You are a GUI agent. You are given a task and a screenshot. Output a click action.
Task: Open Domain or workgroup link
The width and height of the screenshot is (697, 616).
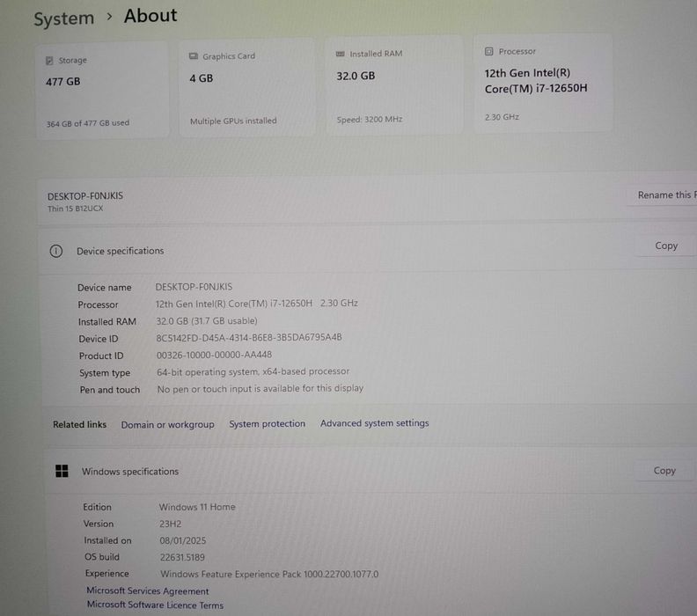167,424
